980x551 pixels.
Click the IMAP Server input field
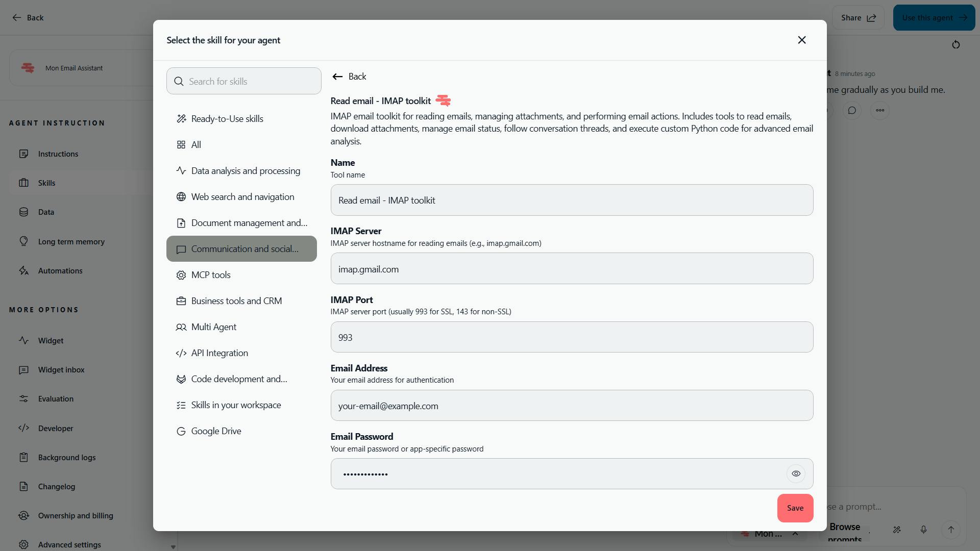572,269
